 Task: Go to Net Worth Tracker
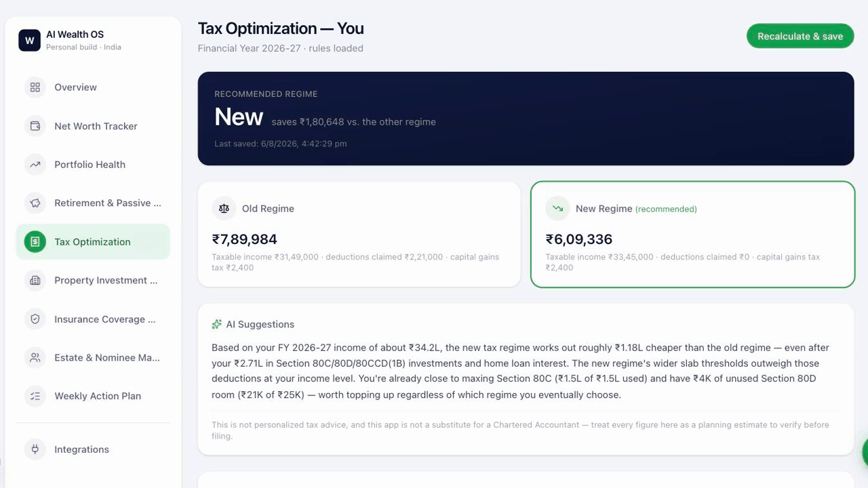pyautogui.click(x=93, y=126)
